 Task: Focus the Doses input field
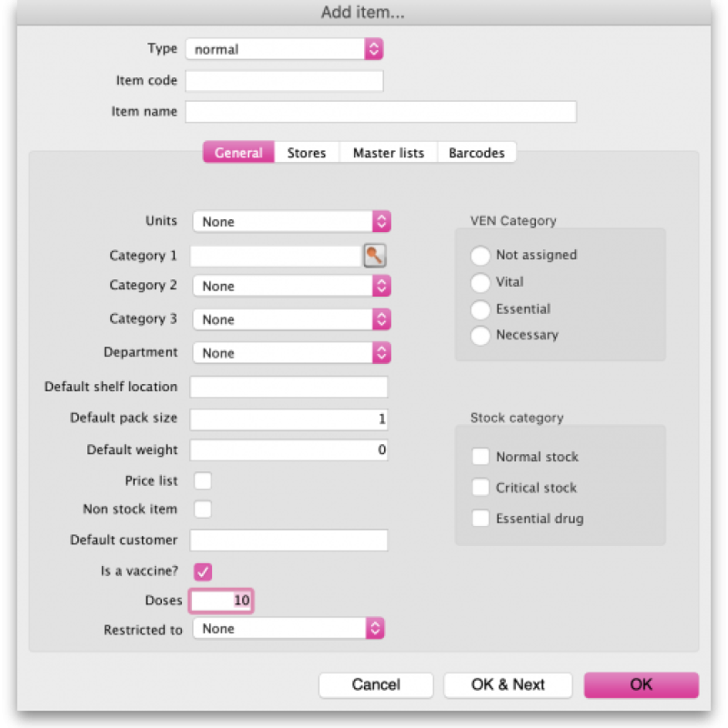221,601
